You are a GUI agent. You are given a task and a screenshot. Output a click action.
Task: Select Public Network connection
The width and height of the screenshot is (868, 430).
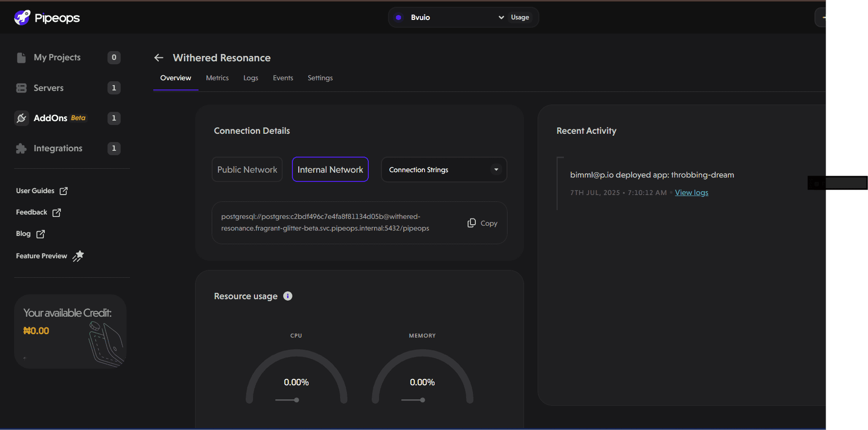(247, 169)
